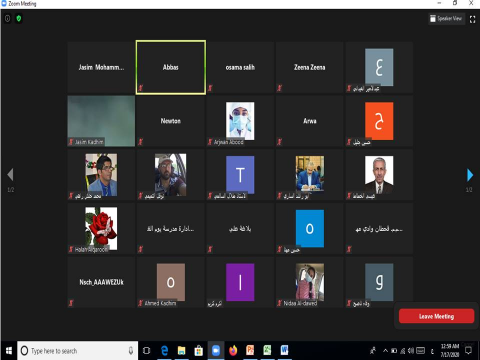The width and height of the screenshot is (480, 360).
Task: Click the green encryption shield icon
Action: pyautogui.click(x=19, y=19)
